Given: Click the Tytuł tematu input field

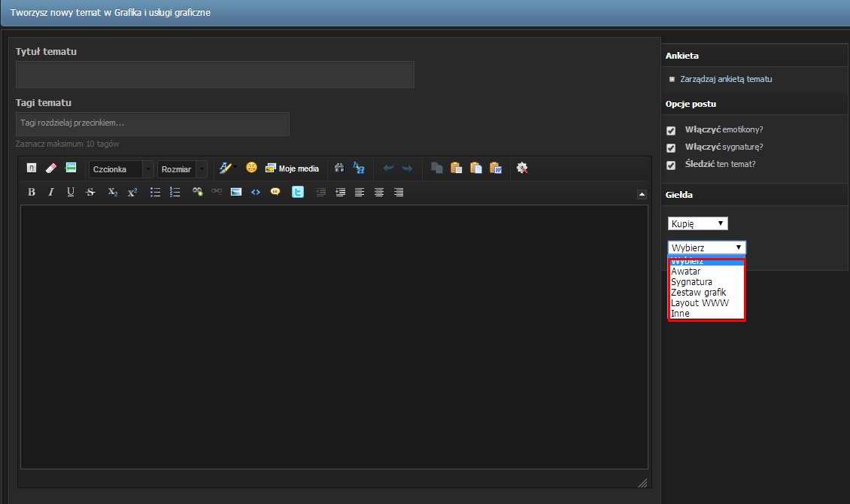Looking at the screenshot, I should tap(215, 74).
